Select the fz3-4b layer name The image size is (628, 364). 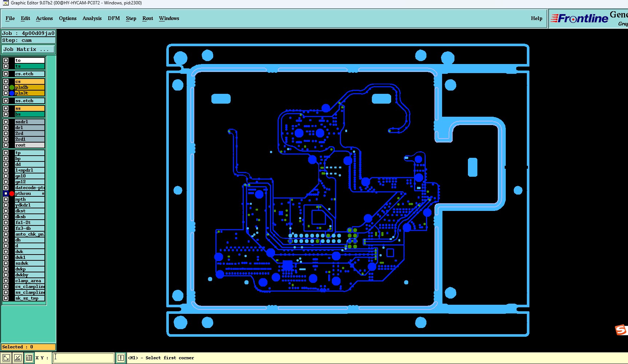30,228
